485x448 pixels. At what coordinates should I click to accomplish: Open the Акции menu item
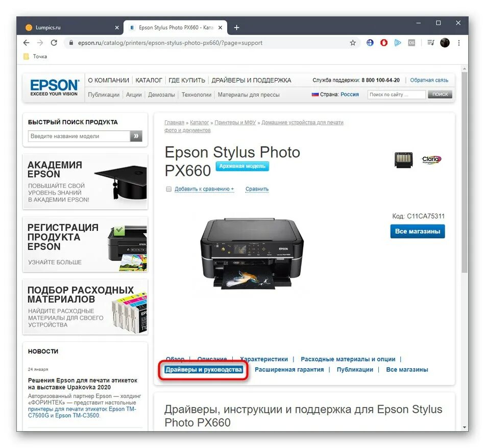pyautogui.click(x=134, y=95)
